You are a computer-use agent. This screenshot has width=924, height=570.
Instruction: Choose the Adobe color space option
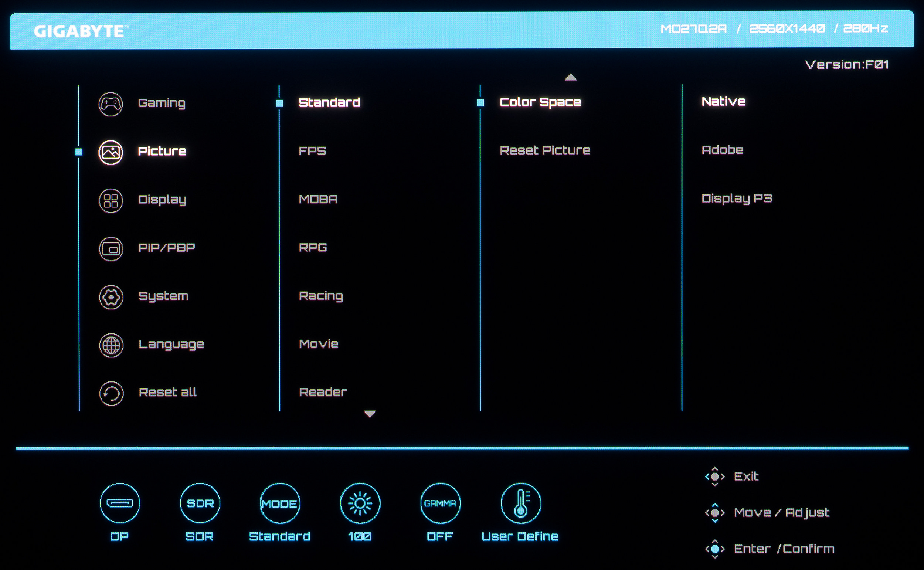pyautogui.click(x=722, y=150)
